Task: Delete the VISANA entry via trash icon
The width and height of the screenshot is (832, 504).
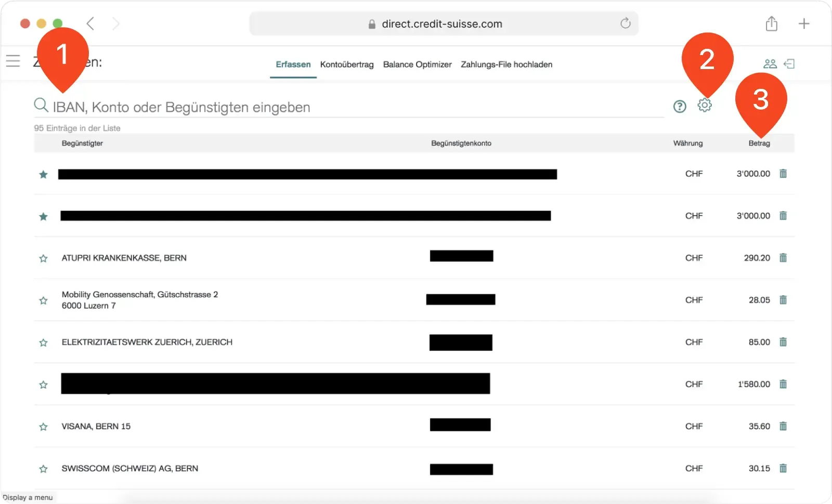Action: tap(783, 426)
